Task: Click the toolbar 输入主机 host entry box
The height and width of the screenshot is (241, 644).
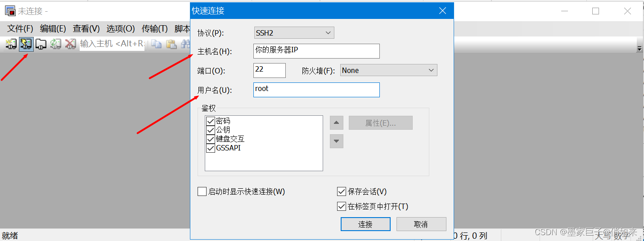Action: click(x=112, y=44)
